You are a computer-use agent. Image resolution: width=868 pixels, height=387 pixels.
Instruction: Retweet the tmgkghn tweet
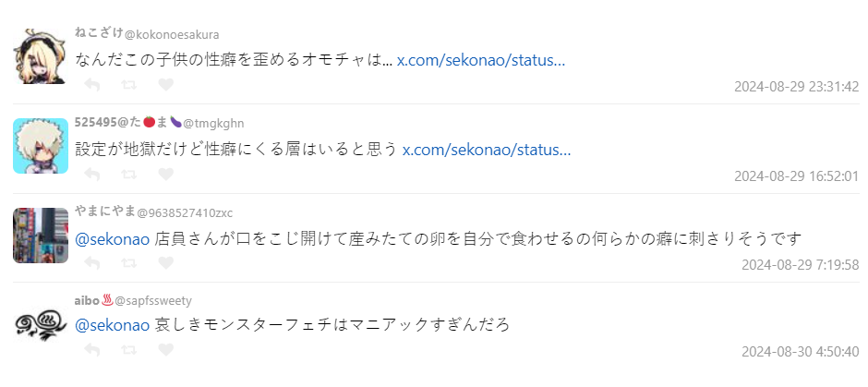[x=129, y=174]
